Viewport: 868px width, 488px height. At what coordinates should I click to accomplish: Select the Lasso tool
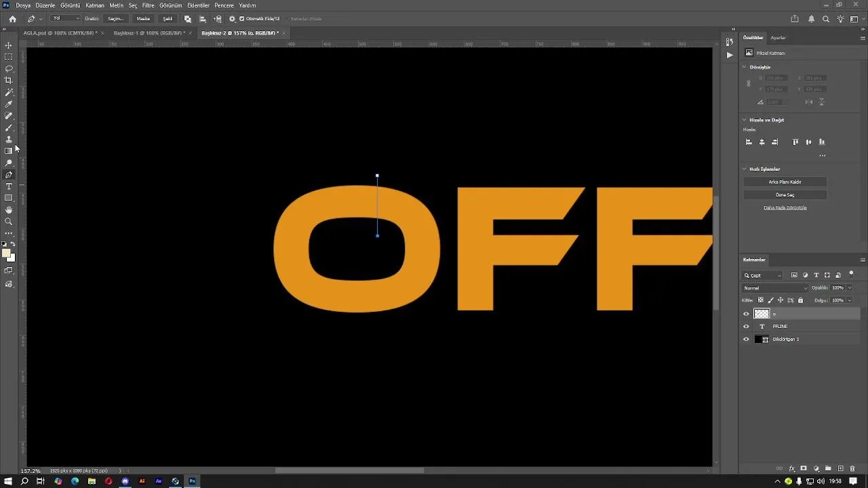pos(9,68)
